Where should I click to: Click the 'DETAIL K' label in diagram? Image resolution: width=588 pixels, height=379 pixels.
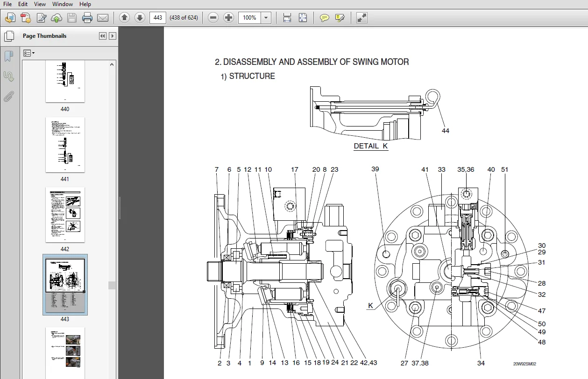371,146
